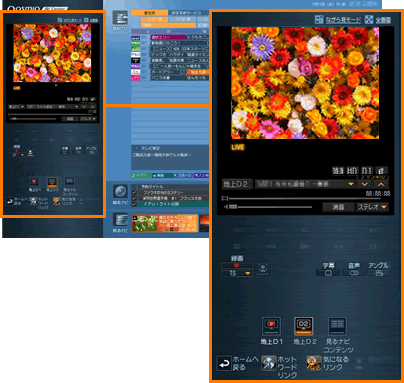Image resolution: width=404 pixels, height=383 pixels.
Task: Click channel up arrow in enlarged panel
Action: tap(381, 184)
